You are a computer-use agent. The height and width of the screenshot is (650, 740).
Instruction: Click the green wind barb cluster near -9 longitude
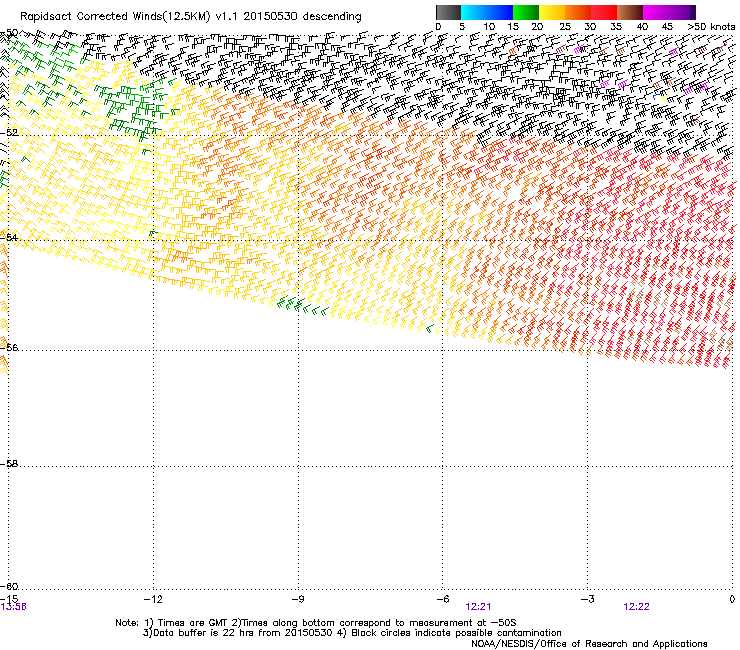coord(302,306)
